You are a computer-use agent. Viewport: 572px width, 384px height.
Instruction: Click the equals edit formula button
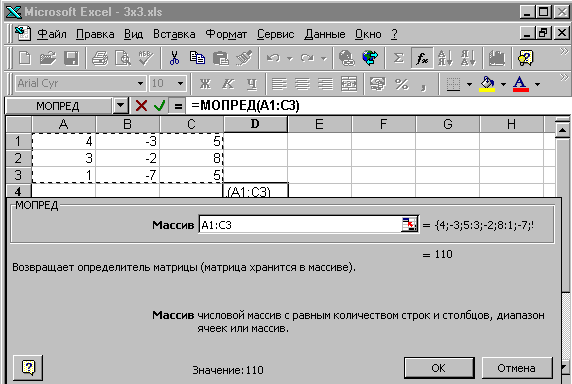click(x=178, y=106)
